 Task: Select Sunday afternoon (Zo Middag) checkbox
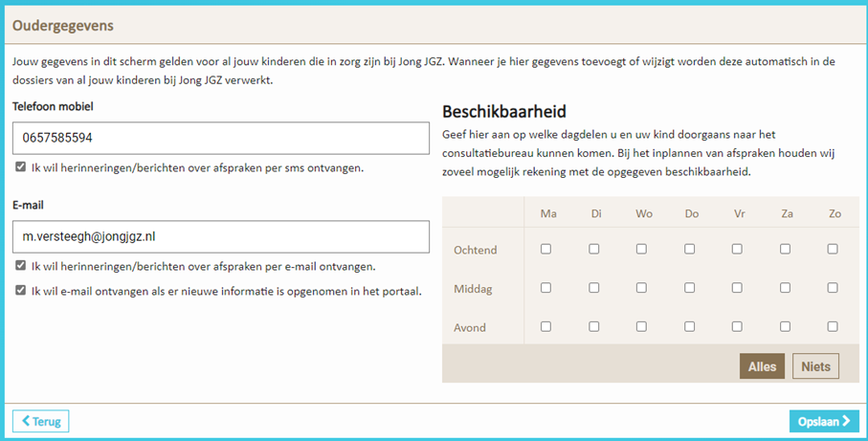point(833,287)
